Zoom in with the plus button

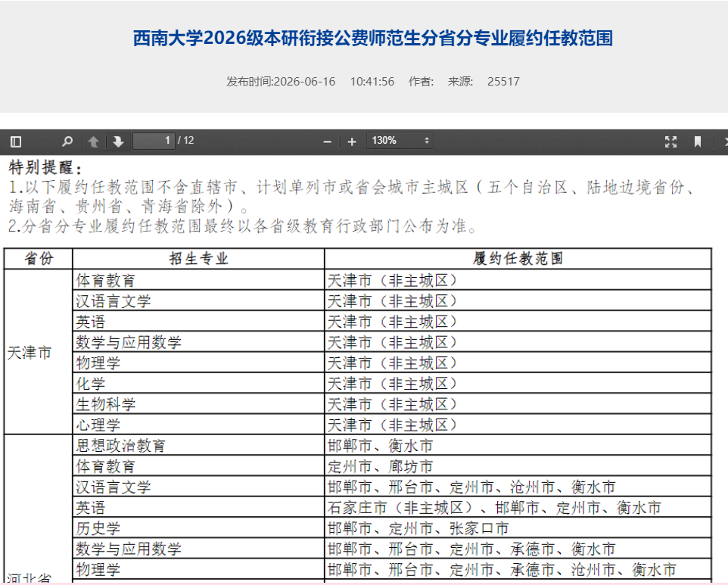[352, 142]
